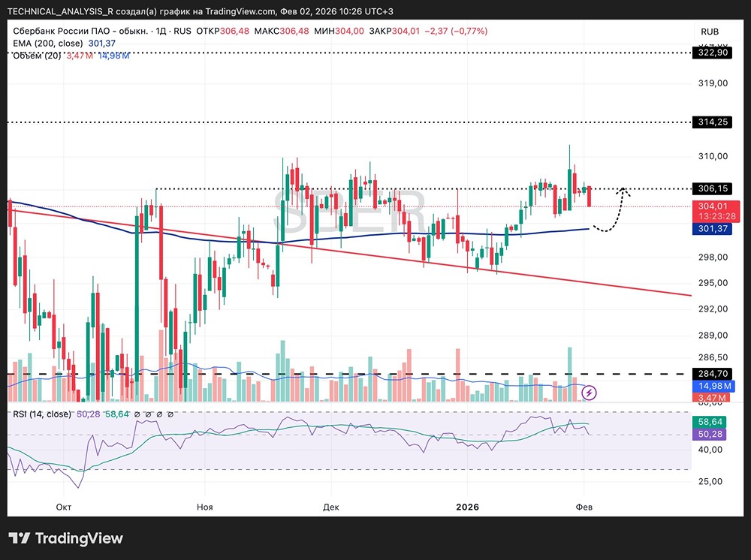Click the МАКС 306,48 high value
The width and height of the screenshot is (751, 560).
coord(282,31)
